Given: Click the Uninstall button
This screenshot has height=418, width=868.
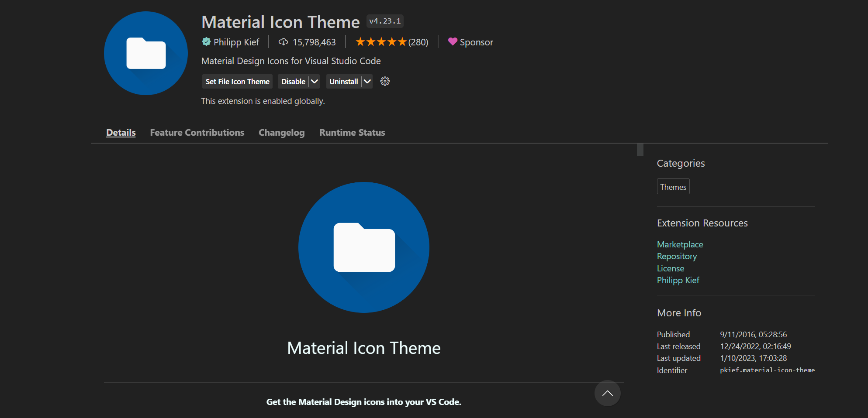Looking at the screenshot, I should [x=344, y=82].
